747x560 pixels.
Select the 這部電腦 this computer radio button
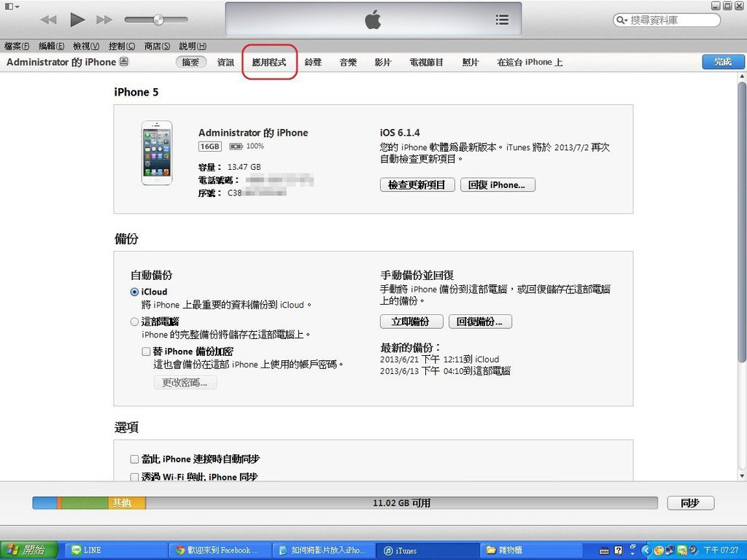pyautogui.click(x=134, y=322)
